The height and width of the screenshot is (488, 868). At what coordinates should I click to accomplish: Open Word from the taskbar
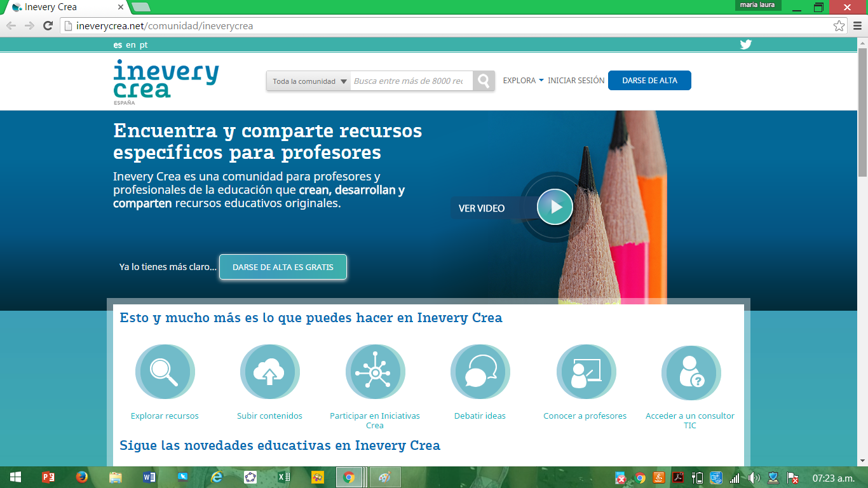(x=149, y=477)
